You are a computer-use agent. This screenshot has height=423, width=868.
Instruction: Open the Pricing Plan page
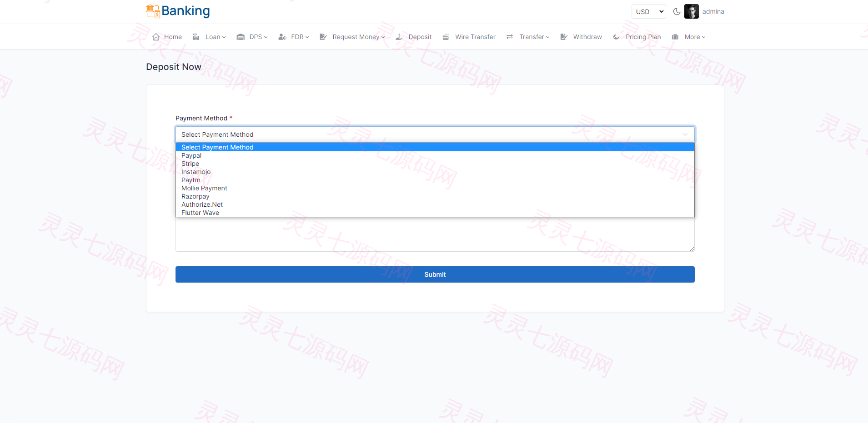point(643,37)
